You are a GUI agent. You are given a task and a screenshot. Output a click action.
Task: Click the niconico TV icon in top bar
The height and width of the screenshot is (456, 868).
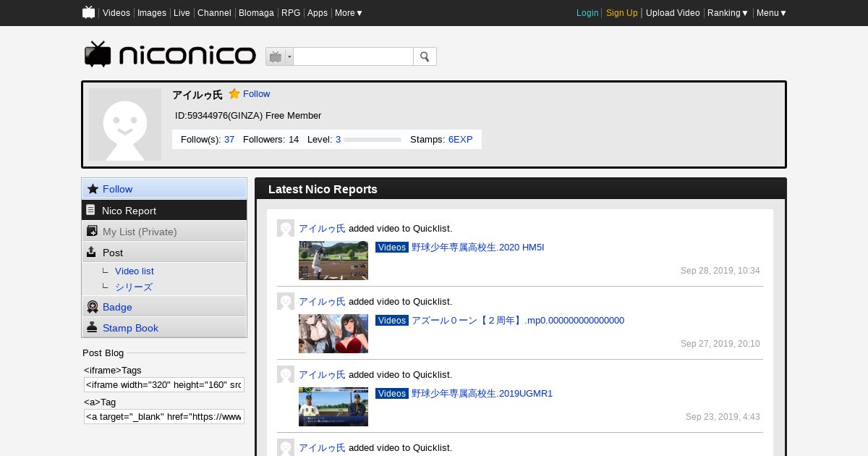[89, 12]
